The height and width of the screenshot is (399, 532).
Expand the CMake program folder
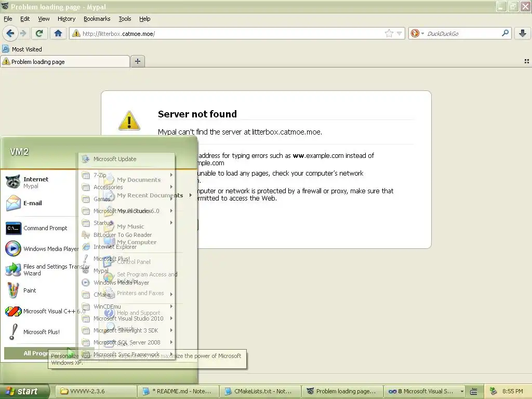127,295
